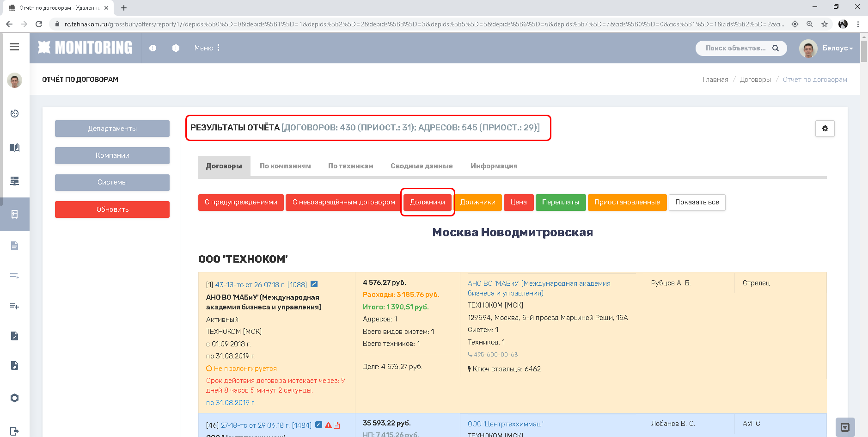
Task: Open the Меню dropdown in the header
Action: pyautogui.click(x=207, y=48)
